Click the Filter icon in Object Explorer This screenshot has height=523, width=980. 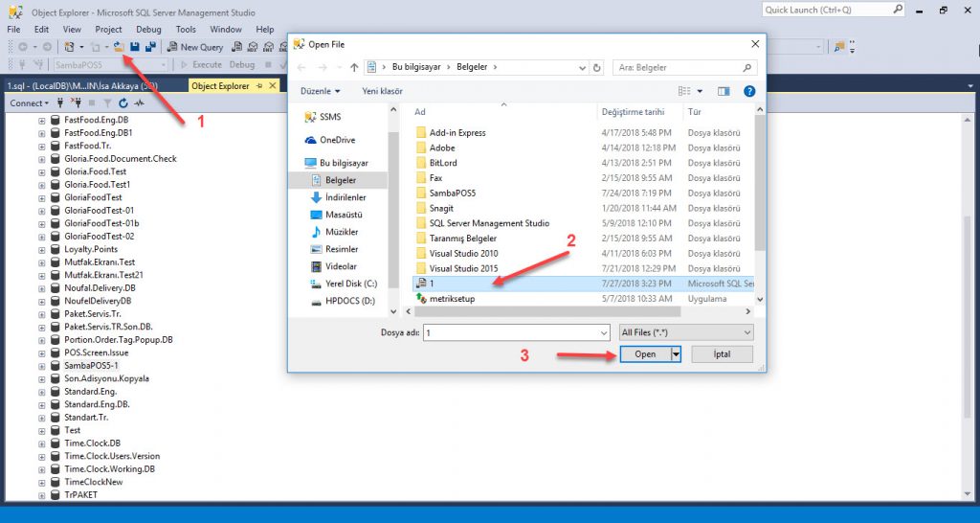click(107, 103)
